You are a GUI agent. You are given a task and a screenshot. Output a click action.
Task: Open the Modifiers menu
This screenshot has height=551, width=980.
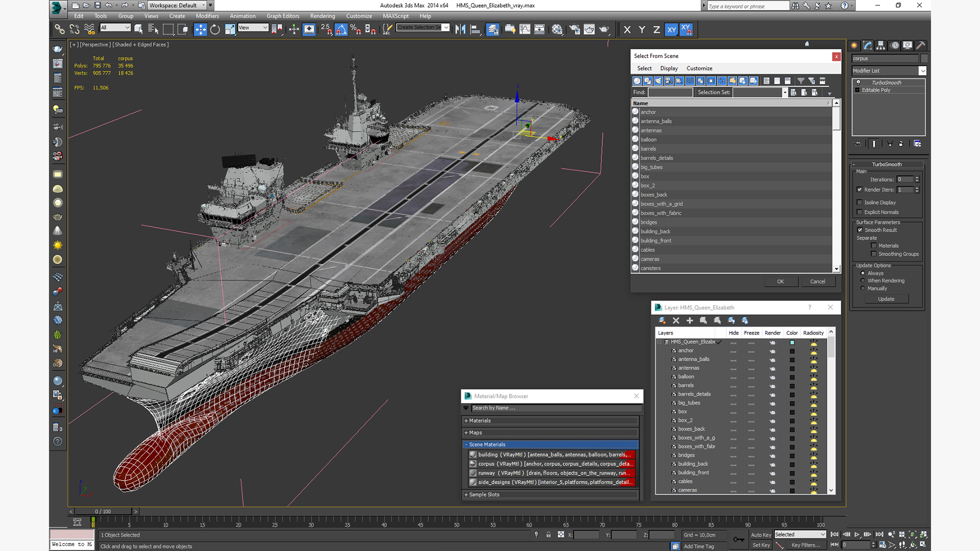(207, 16)
